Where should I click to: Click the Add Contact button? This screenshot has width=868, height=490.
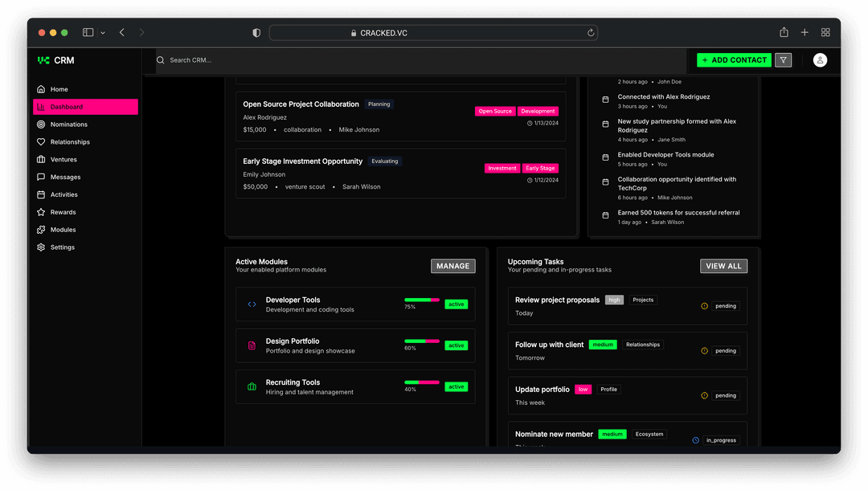point(734,60)
